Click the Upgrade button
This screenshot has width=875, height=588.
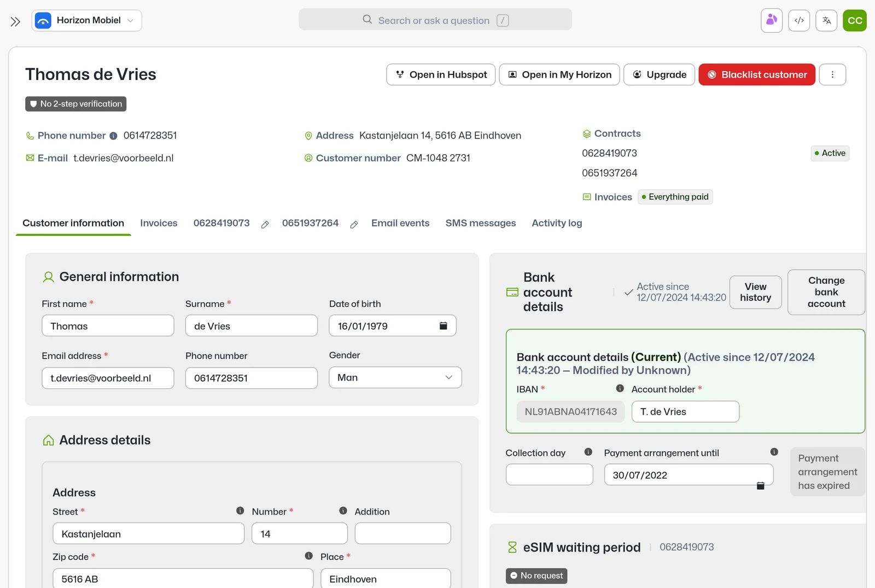coord(660,74)
